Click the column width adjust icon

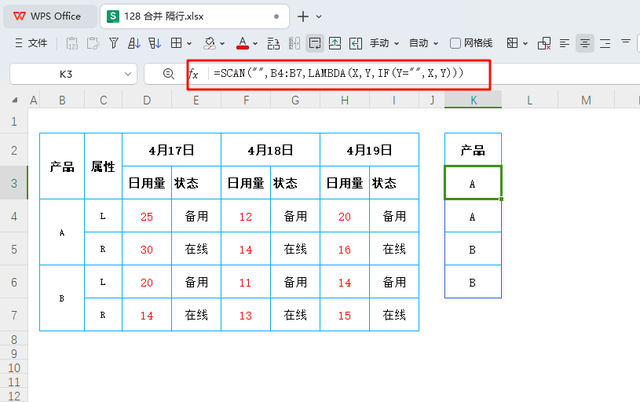294,43
